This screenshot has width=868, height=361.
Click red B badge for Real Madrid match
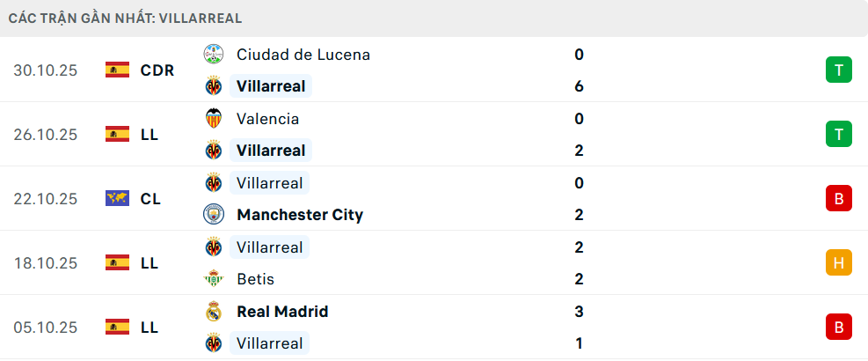pyautogui.click(x=839, y=328)
